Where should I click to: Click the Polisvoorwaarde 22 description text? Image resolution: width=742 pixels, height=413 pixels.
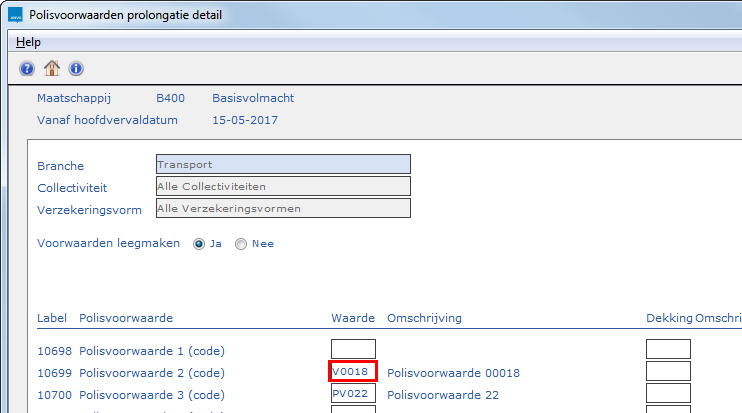coord(442,395)
